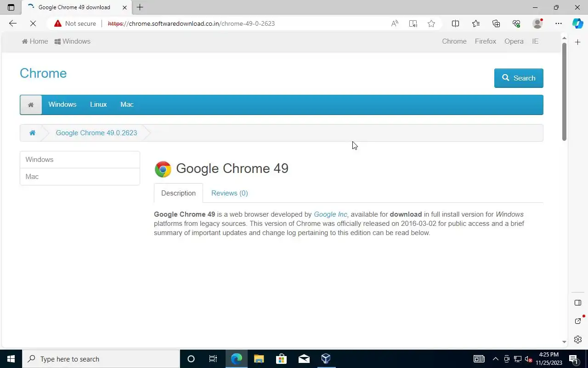The width and height of the screenshot is (588, 368).
Task: Click the muted volume tray icon
Action: (x=529, y=359)
